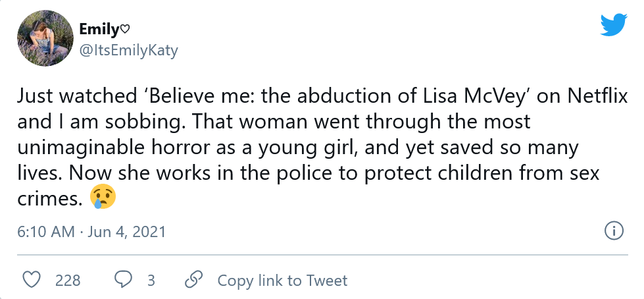This screenshot has width=644, height=299.
Task: Click the crying face emoji
Action: (103, 198)
